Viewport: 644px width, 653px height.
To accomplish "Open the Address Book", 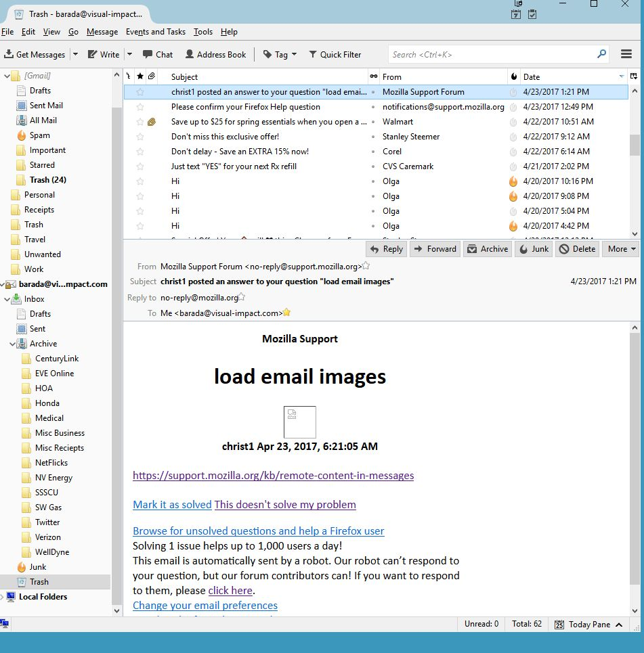I will (214, 55).
